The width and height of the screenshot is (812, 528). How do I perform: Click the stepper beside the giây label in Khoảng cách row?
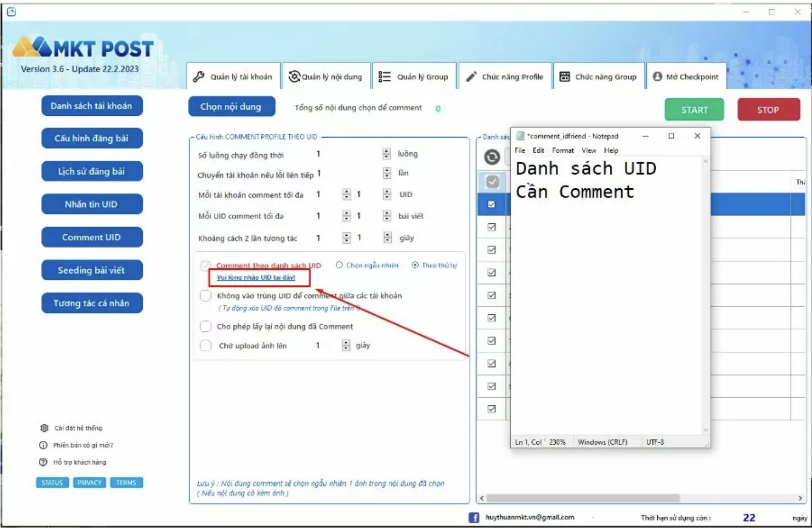click(x=387, y=238)
